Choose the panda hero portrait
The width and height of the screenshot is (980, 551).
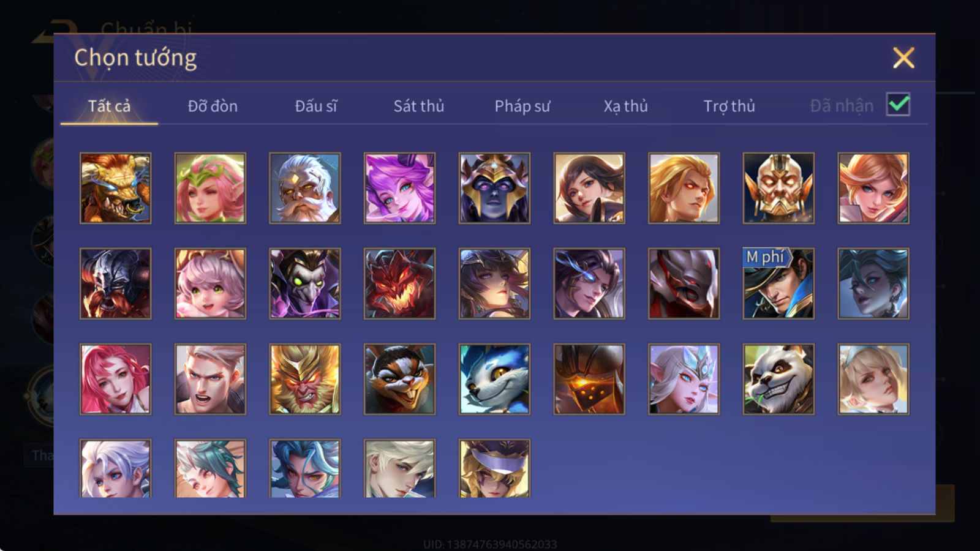tap(778, 379)
